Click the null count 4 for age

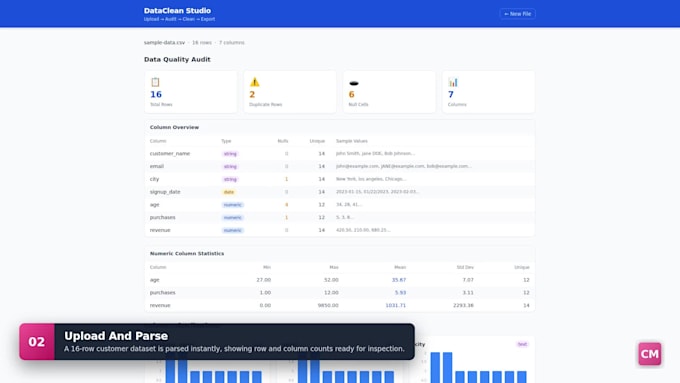(x=286, y=204)
